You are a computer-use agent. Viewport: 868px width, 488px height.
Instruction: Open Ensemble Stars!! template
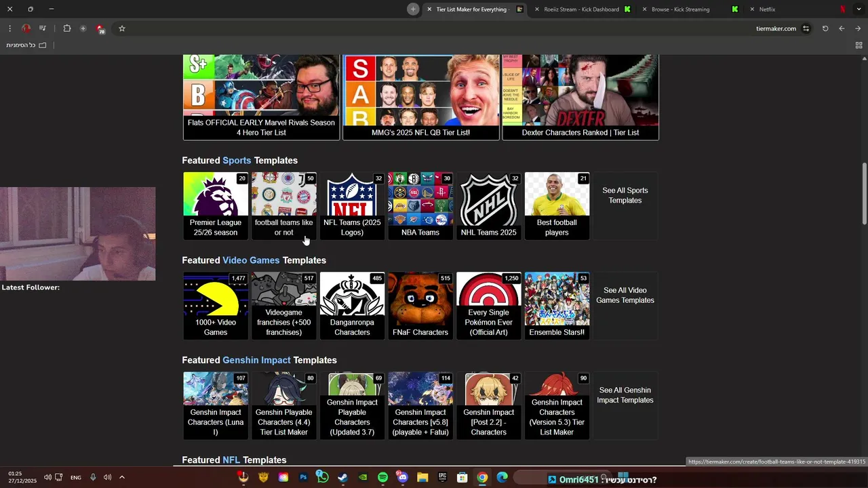point(557,306)
